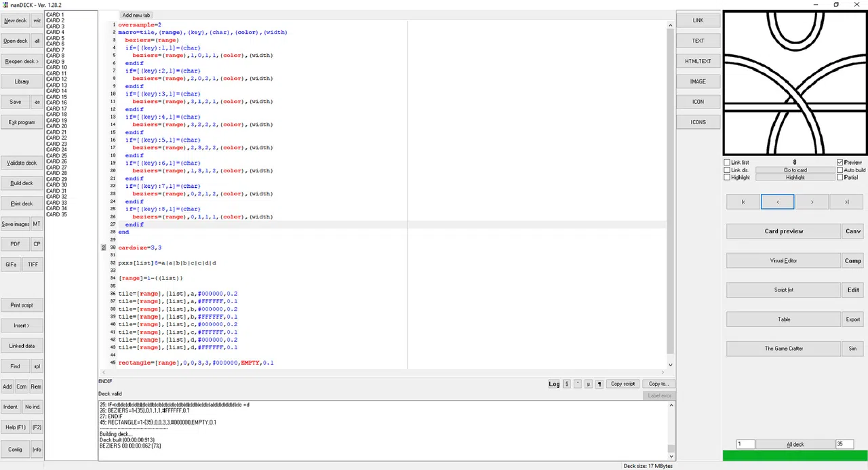Open the Reopen deck > submenu
Viewport: 868px width, 470px height.
(22, 61)
